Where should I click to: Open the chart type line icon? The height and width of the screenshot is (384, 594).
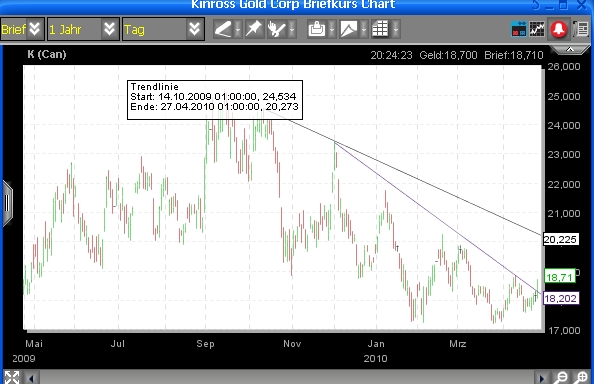[x=349, y=29]
